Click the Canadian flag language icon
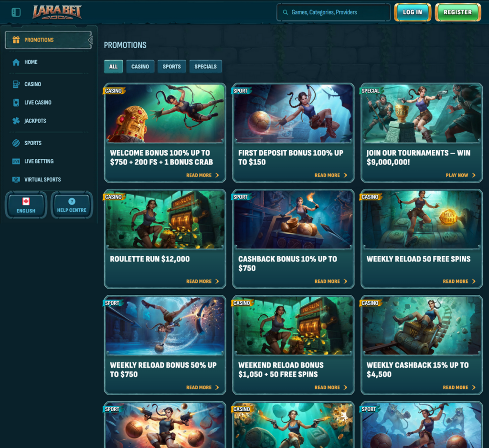The height and width of the screenshot is (448, 489). [x=26, y=201]
